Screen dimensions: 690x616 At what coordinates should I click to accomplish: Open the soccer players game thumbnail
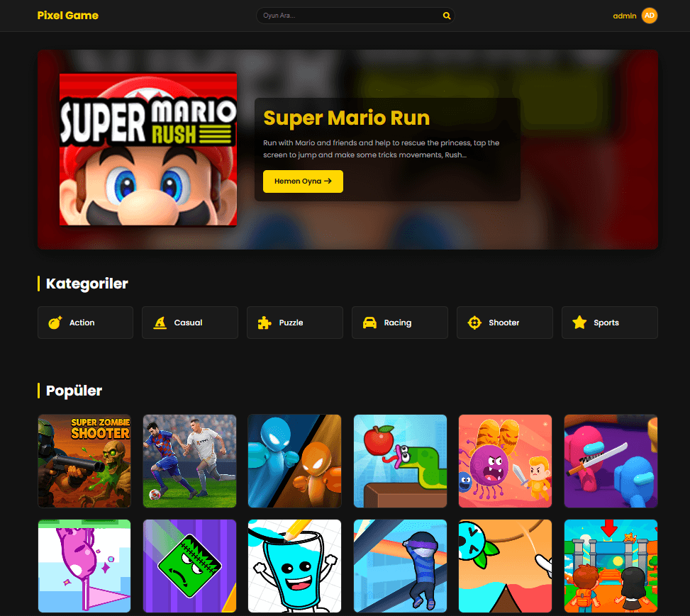pyautogui.click(x=189, y=461)
